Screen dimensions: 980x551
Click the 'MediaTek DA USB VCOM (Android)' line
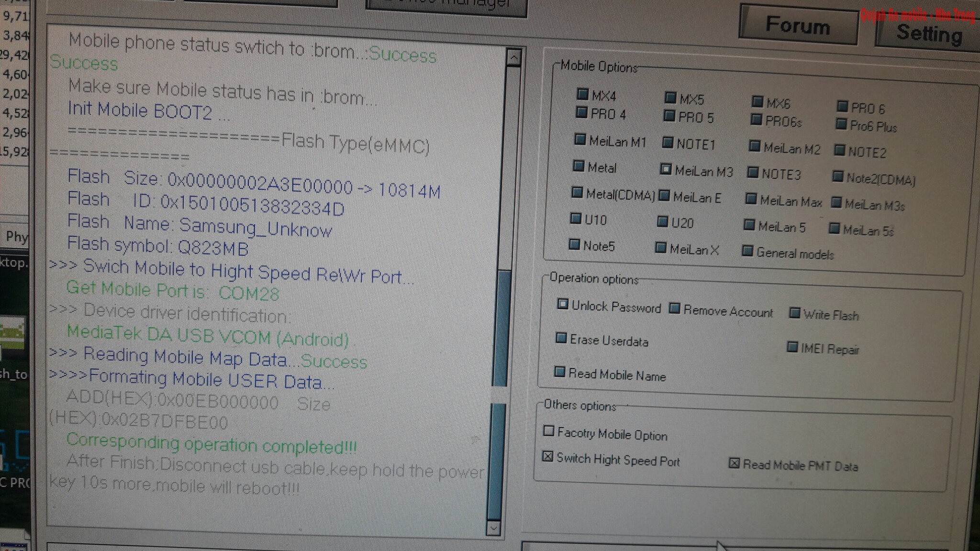point(208,335)
